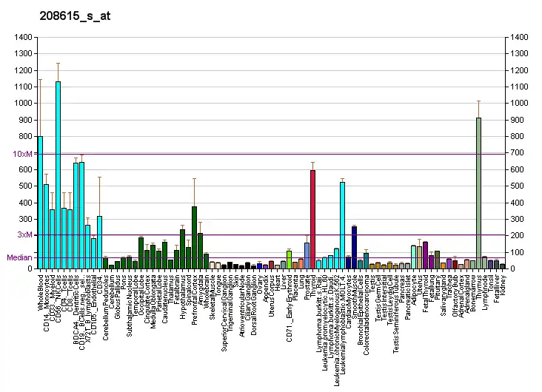
Task: Click the SuperiorCervicalGanglion x-axis label
Action: tap(224, 311)
